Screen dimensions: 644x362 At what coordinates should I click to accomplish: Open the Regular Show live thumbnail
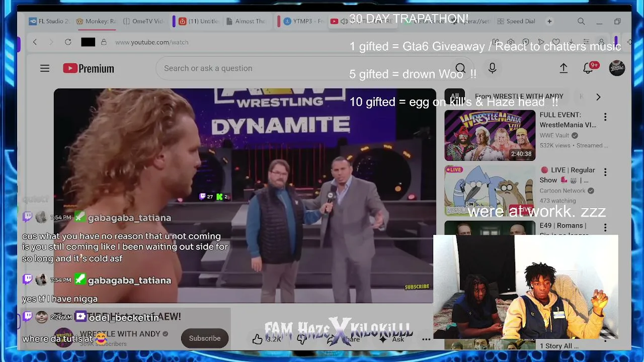tap(490, 191)
